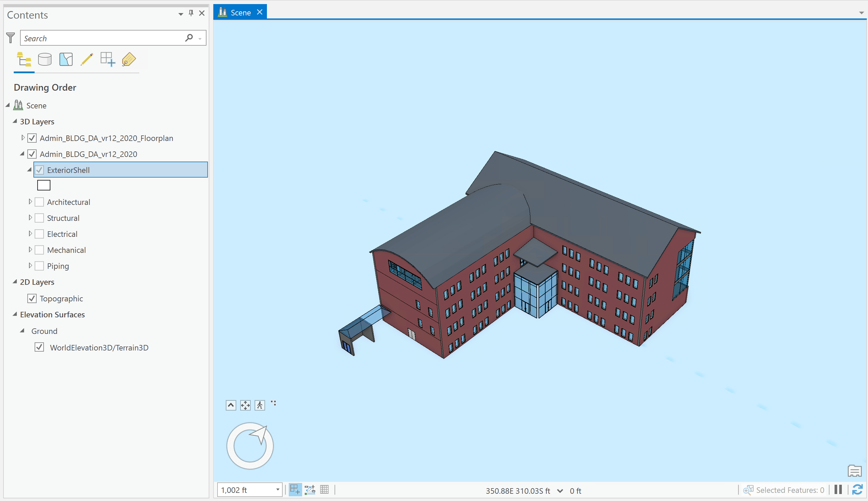Click the List By Selection icon
The image size is (868, 501).
[66, 60]
